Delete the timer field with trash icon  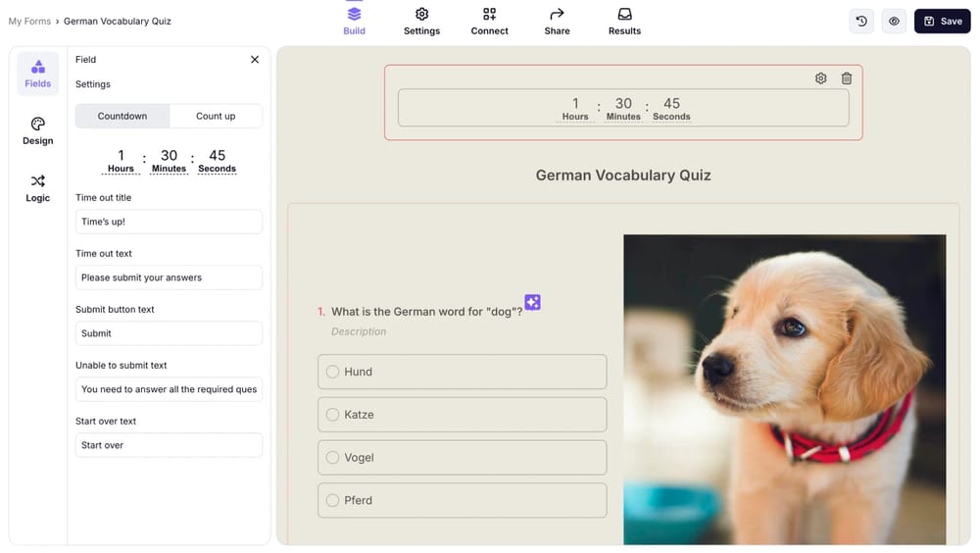click(847, 78)
